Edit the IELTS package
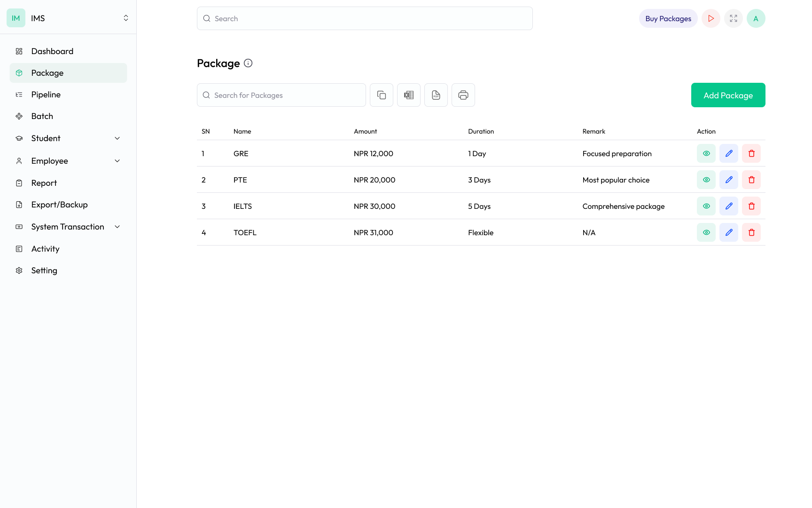Screen dimensions: 812x508 pyautogui.click(x=729, y=206)
